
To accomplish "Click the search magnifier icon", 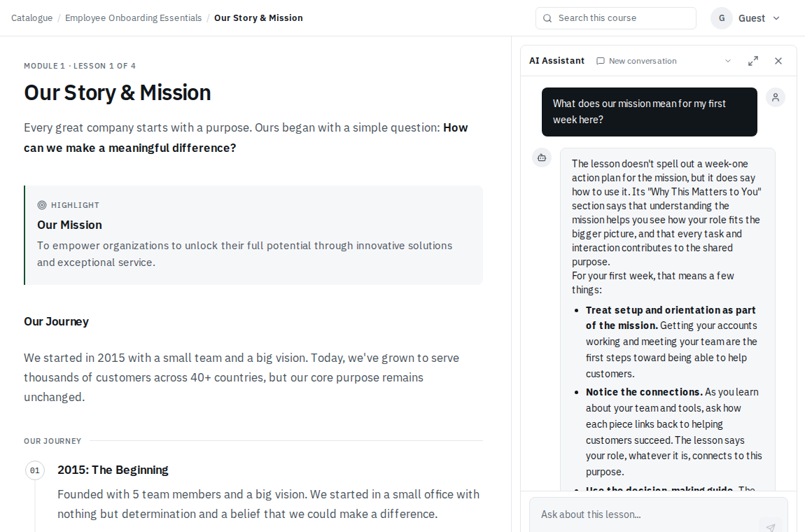I will 547,18.
